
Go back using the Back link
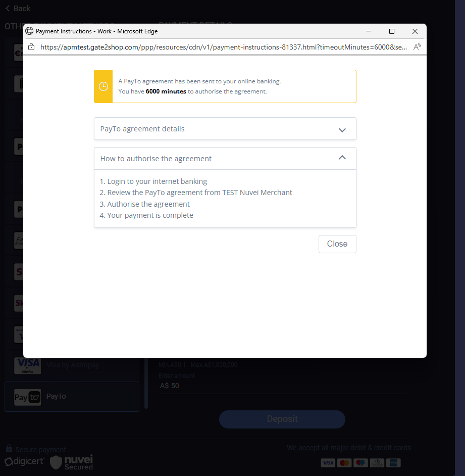click(18, 9)
